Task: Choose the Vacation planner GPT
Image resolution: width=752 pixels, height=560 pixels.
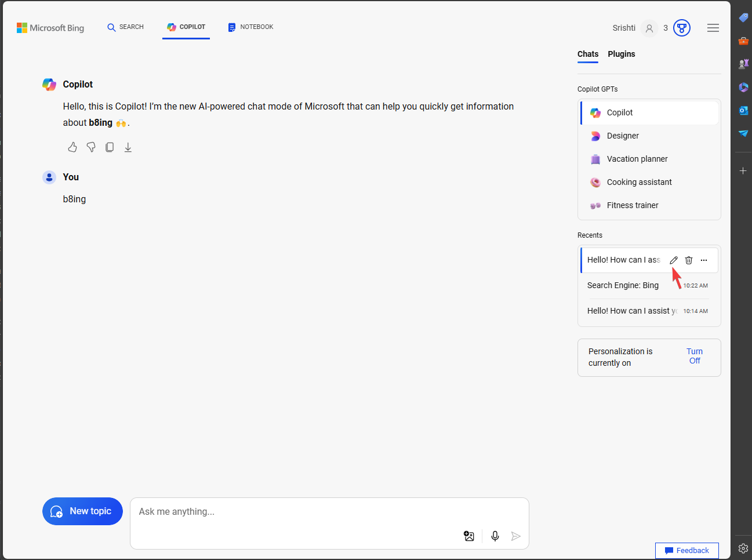Action: (649, 159)
